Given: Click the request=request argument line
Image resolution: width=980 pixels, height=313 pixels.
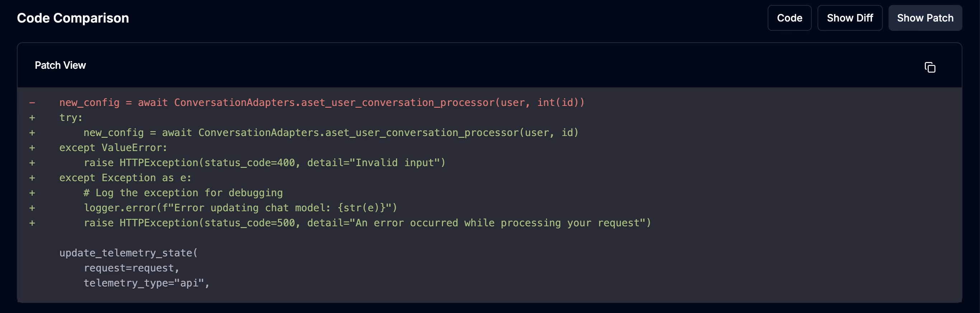Looking at the screenshot, I should click(x=131, y=268).
